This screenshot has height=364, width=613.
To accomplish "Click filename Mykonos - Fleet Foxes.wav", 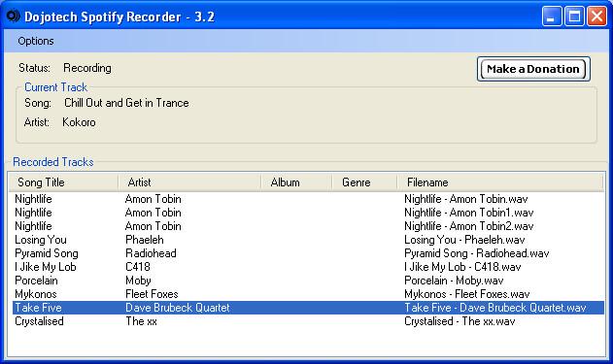I will coord(466,294).
